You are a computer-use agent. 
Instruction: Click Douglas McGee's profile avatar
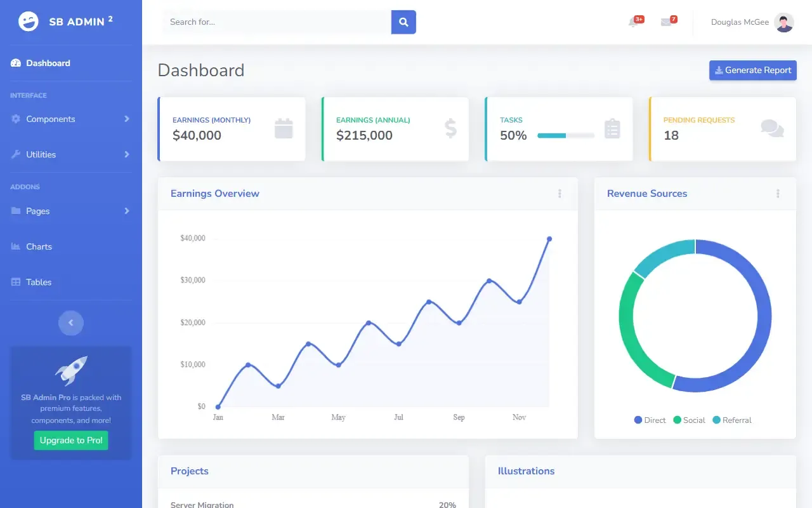click(784, 22)
